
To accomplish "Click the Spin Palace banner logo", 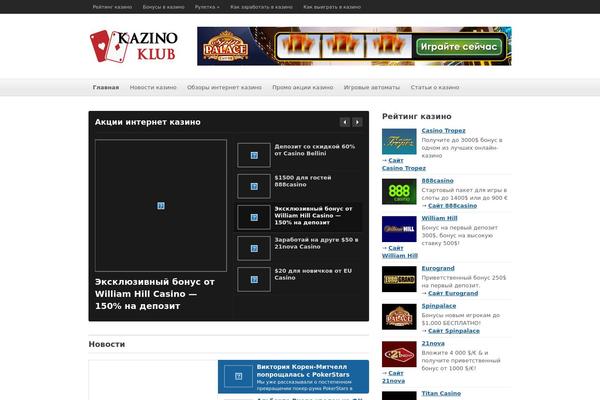I will [225, 47].
